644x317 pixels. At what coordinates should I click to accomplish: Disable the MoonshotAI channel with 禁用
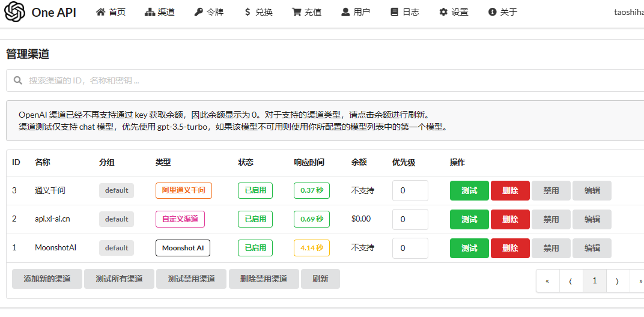click(551, 248)
